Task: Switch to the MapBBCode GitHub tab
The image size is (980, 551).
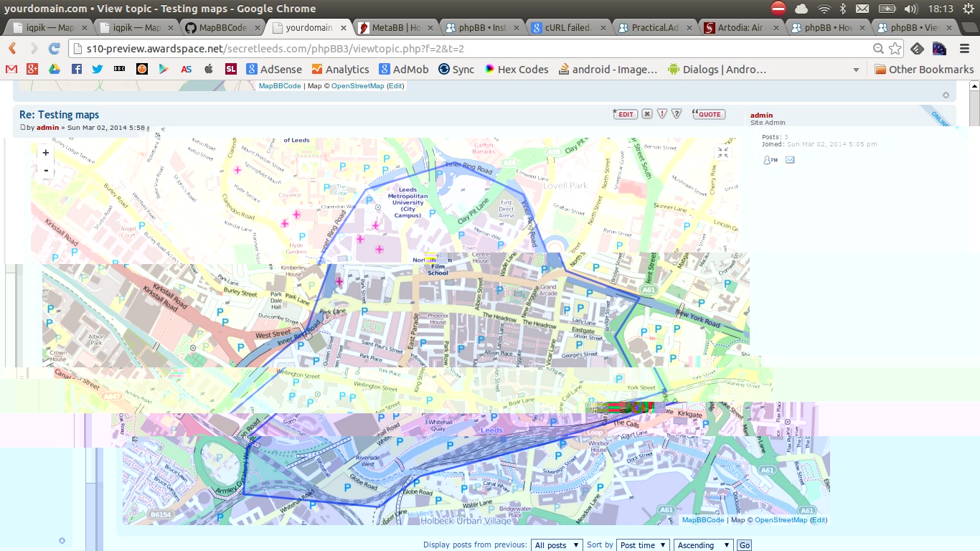Action: [x=222, y=28]
